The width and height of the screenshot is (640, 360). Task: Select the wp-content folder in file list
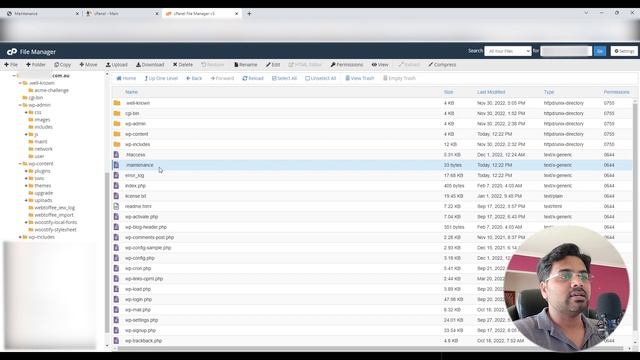click(372, 134)
